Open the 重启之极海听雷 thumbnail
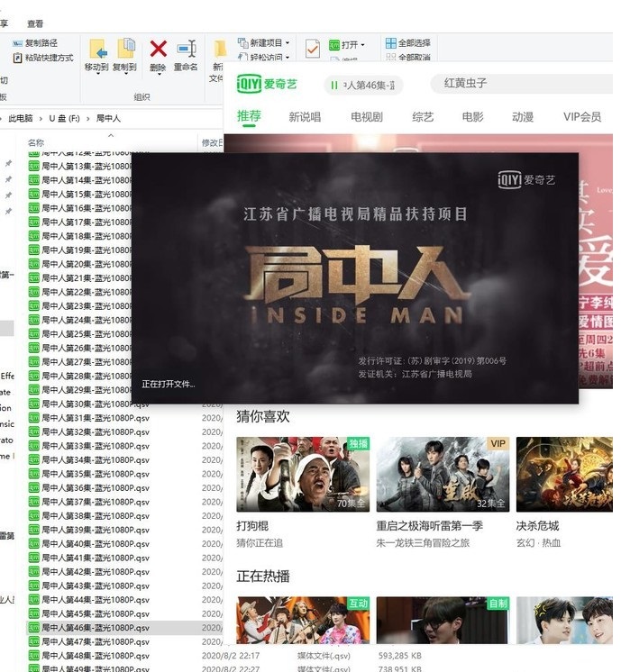The height and width of the screenshot is (672, 621). [443, 475]
